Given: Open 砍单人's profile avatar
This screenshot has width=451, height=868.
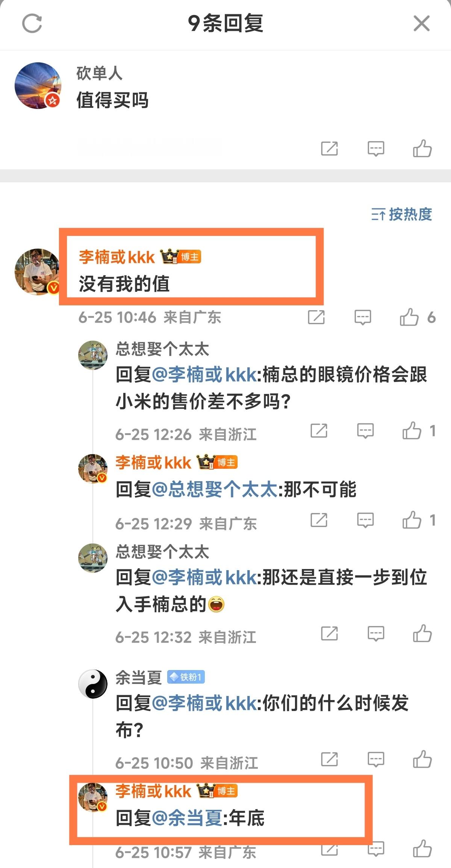Looking at the screenshot, I should pyautogui.click(x=38, y=86).
